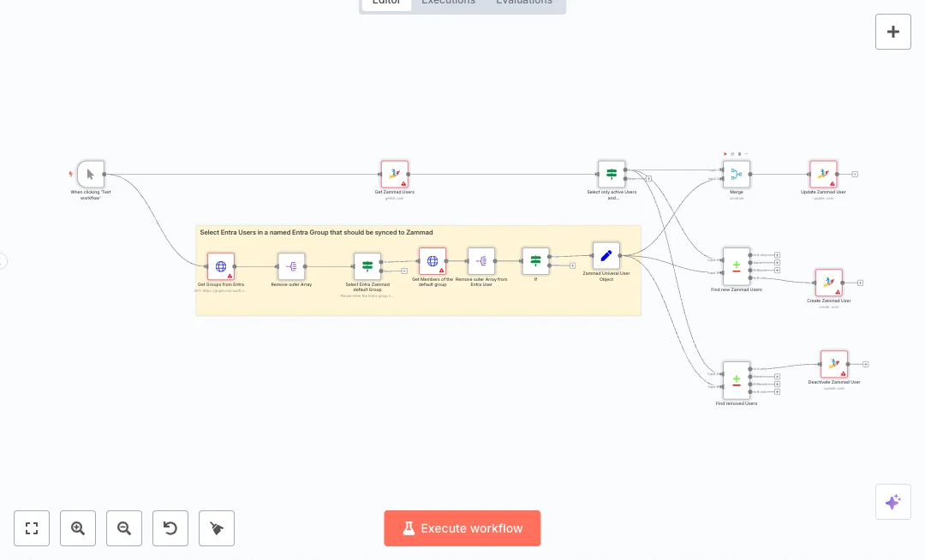Viewport: 925px width, 560px height.
Task: Click the manual trigger node
Action: (x=91, y=174)
